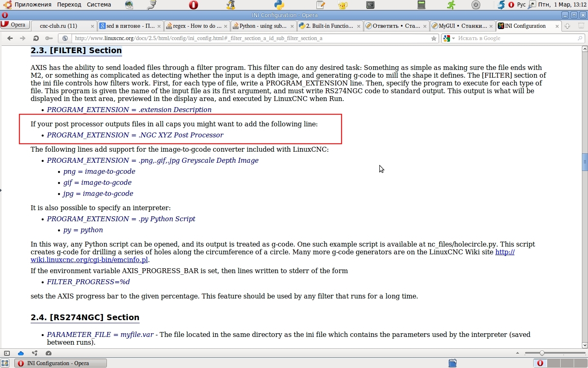Close the cnc-club.ru (11) tab

click(x=92, y=26)
